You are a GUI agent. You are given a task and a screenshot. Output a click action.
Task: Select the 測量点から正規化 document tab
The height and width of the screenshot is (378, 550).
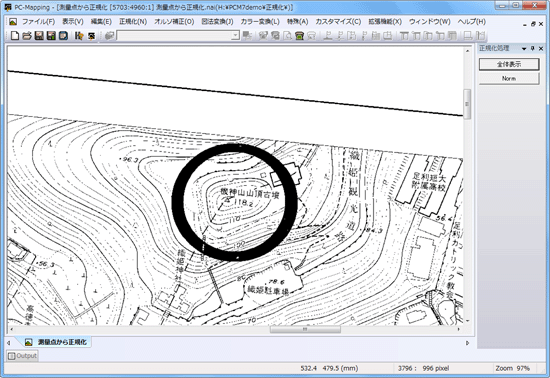[57, 342]
